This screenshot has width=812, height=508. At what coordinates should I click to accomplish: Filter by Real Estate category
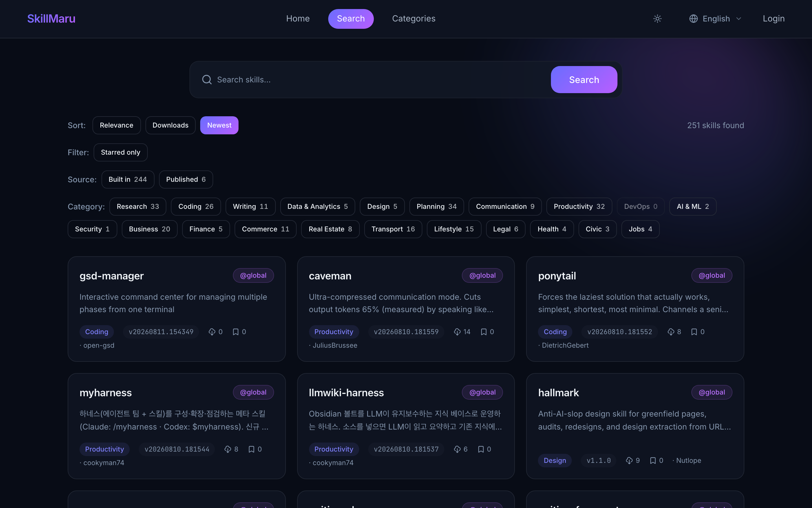[330, 229]
